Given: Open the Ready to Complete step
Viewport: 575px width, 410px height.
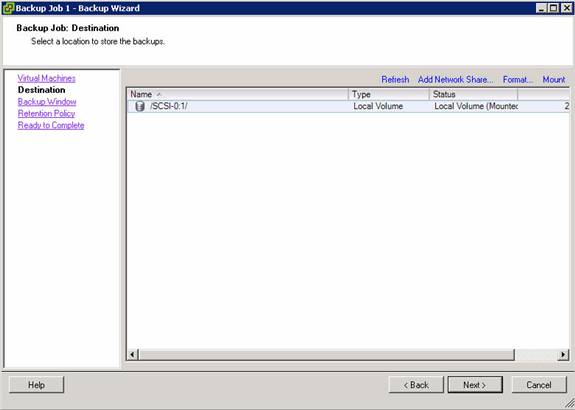Looking at the screenshot, I should pos(51,125).
